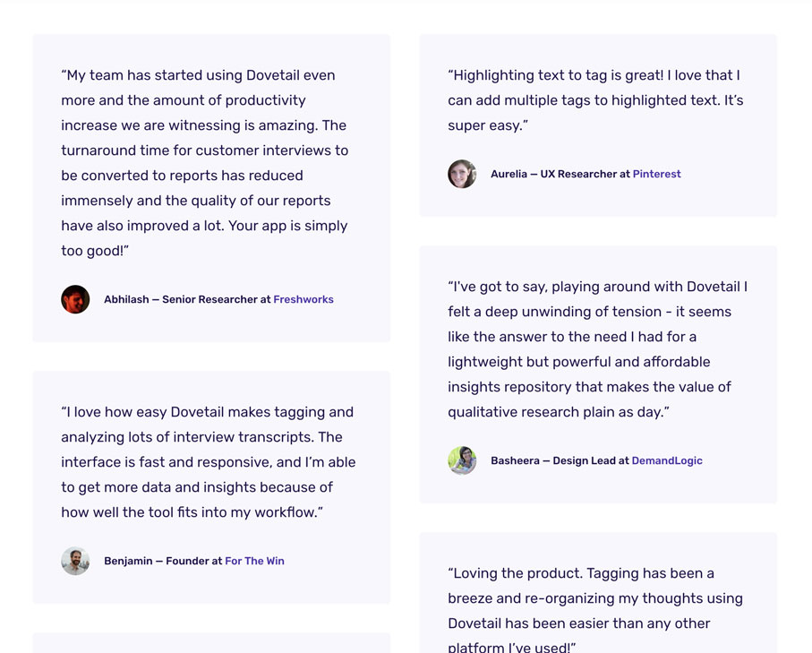Click the name 'Basheera' in the attribution
Image resolution: width=812 pixels, height=653 pixels.
(x=515, y=460)
